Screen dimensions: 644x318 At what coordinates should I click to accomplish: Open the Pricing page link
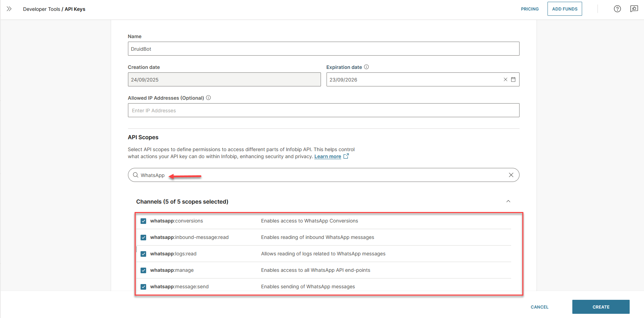[529, 9]
